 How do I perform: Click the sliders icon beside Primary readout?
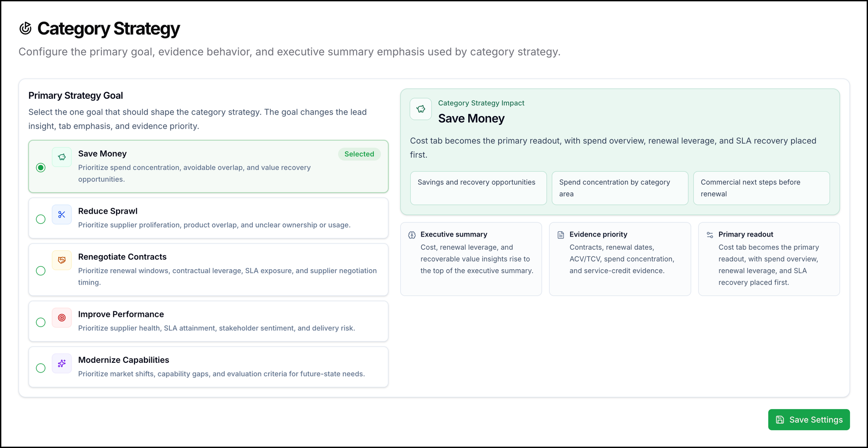[x=710, y=235]
